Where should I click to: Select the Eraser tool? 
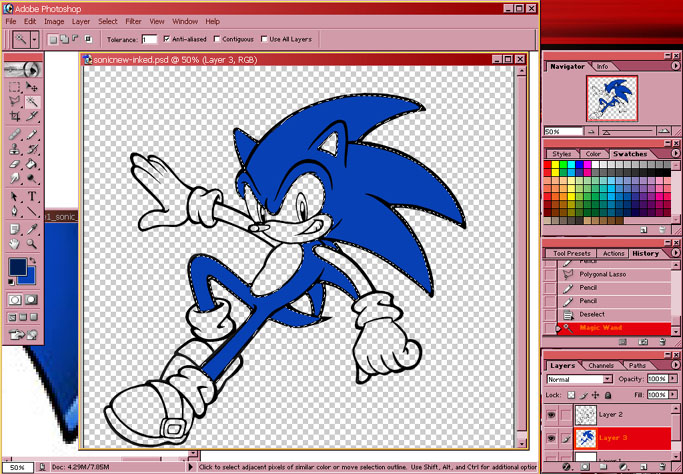point(15,164)
